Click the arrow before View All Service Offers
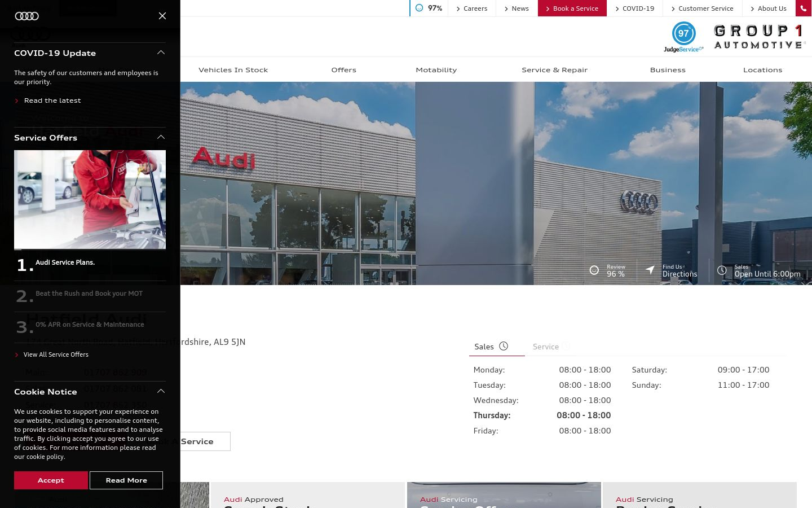This screenshot has width=812, height=508. coord(17,354)
